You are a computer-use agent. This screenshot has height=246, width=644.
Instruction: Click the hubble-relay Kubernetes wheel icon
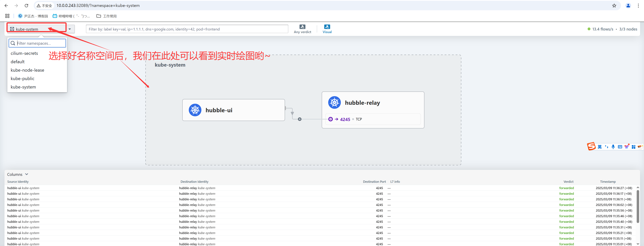tap(334, 103)
